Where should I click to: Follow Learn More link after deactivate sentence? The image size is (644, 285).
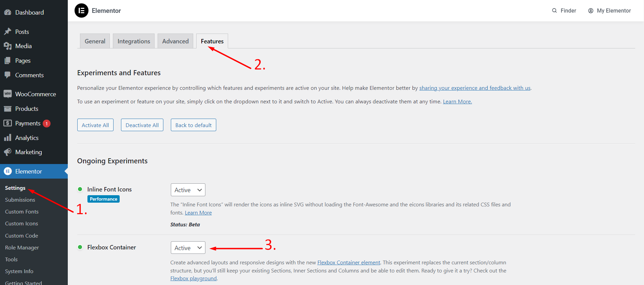pos(457,101)
